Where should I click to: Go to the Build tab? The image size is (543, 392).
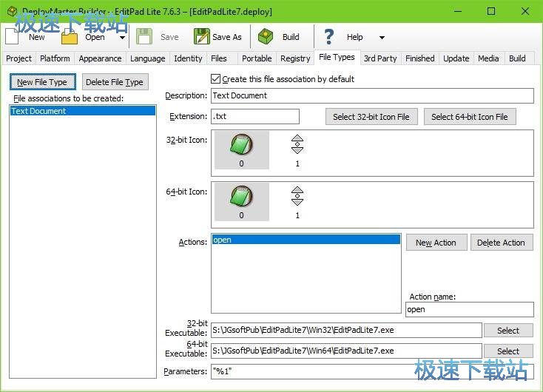(517, 58)
